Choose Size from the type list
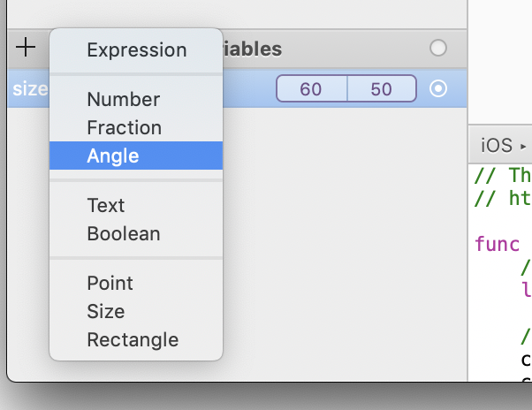 (105, 312)
